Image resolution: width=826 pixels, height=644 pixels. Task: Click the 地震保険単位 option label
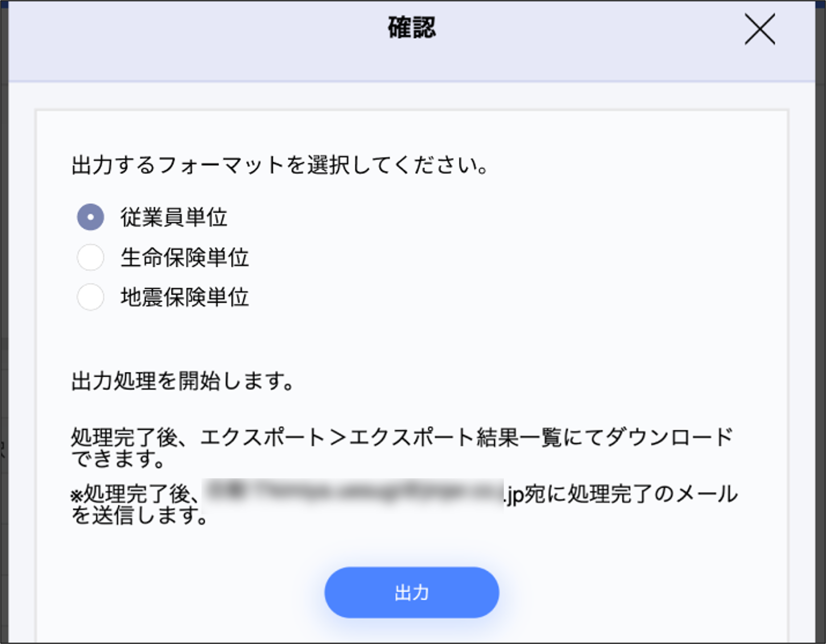185,297
